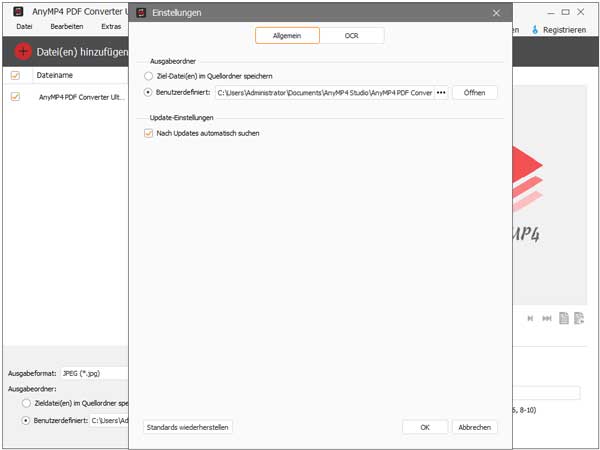This screenshot has height=450, width=600.
Task: Click the Registrieren droplet icon
Action: 535,30
